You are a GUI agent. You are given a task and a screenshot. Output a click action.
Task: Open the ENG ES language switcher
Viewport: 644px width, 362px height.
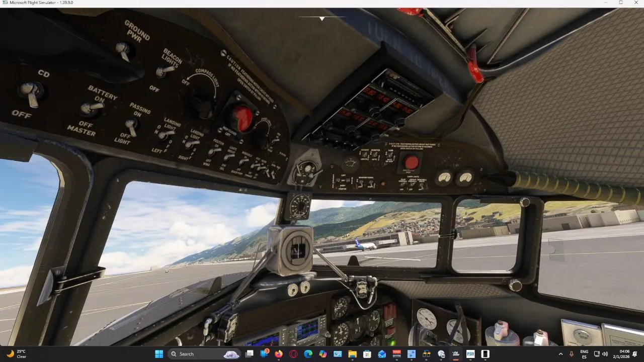tap(584, 354)
